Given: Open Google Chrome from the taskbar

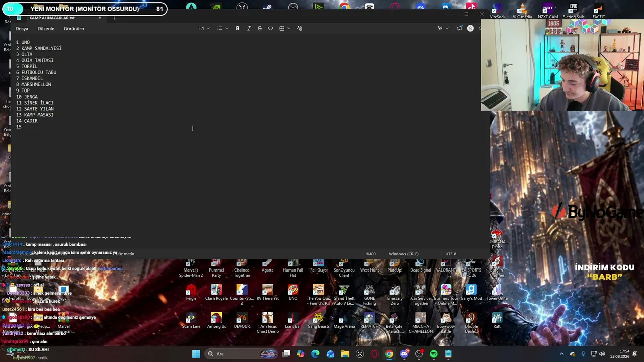Looking at the screenshot, I should click(x=389, y=354).
